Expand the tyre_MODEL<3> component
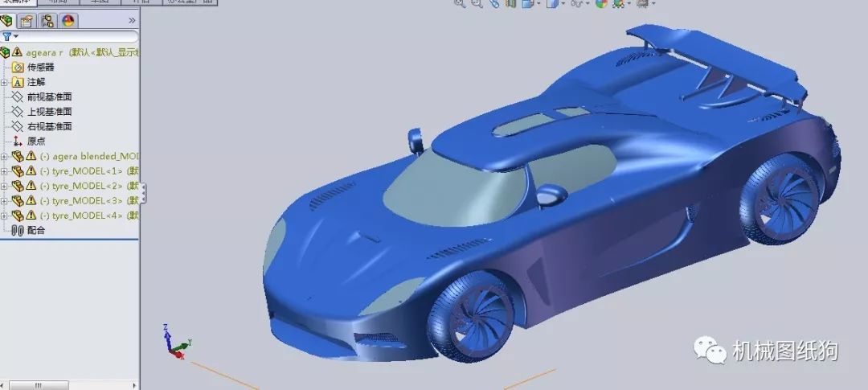 4,200
